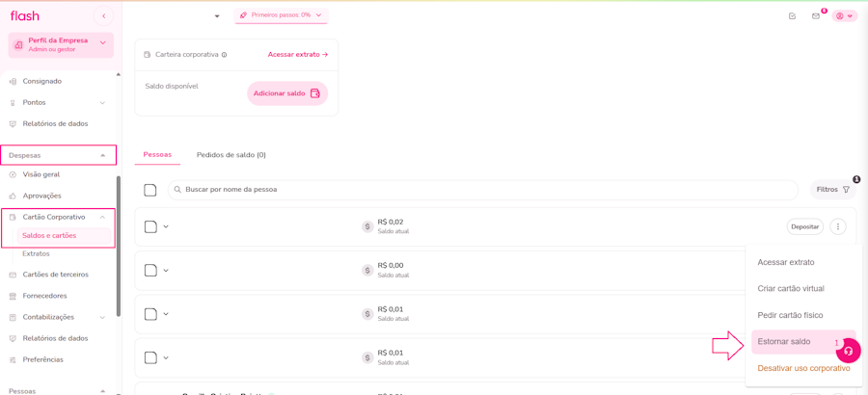The image size is (868, 395).
Task: Open the Acessar extrato link
Action: click(297, 55)
